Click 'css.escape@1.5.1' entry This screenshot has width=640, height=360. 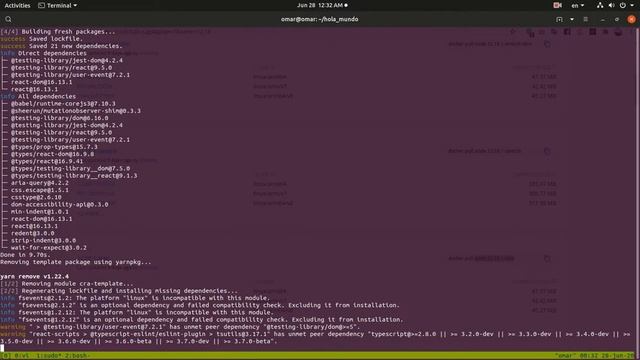(x=40, y=190)
